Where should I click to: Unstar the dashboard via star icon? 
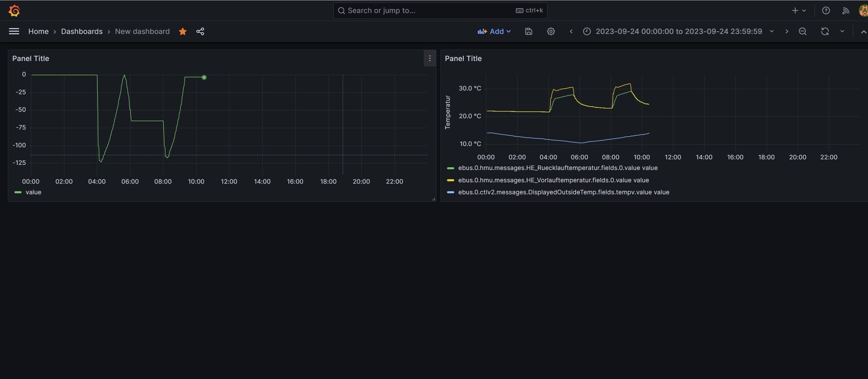183,31
